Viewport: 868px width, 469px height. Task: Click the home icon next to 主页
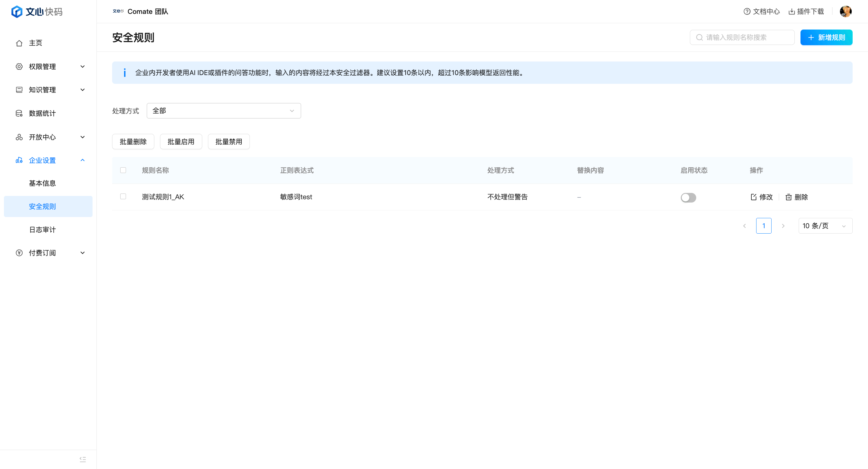tap(19, 43)
